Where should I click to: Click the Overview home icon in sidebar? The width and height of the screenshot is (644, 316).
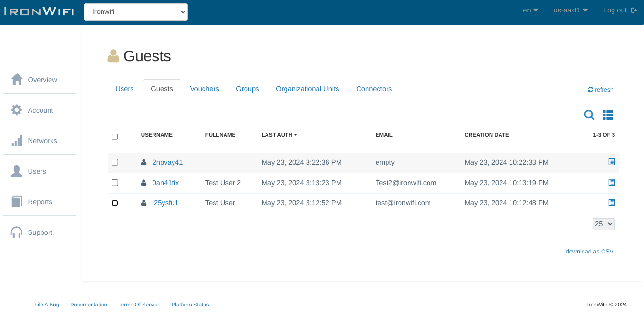pos(17,79)
